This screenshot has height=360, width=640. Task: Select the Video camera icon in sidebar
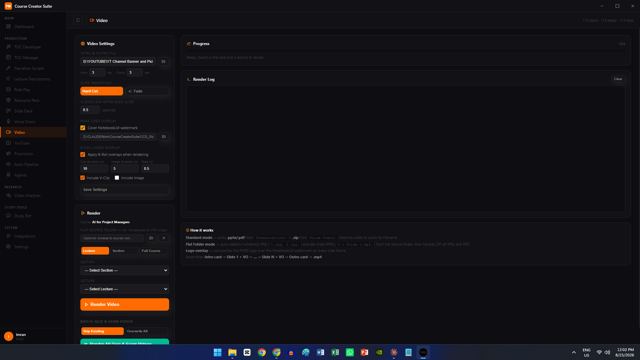tap(9, 132)
